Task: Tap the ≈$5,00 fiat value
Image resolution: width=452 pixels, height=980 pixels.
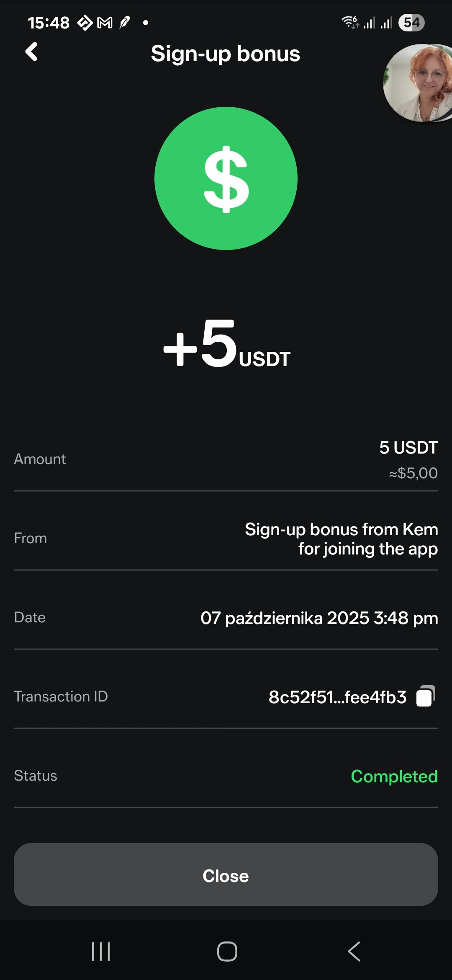Action: 413,473
